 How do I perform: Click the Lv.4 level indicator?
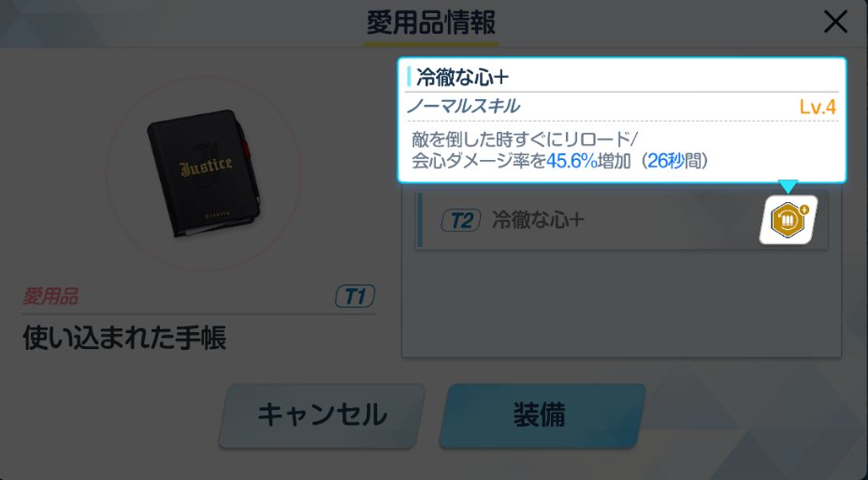point(817,107)
